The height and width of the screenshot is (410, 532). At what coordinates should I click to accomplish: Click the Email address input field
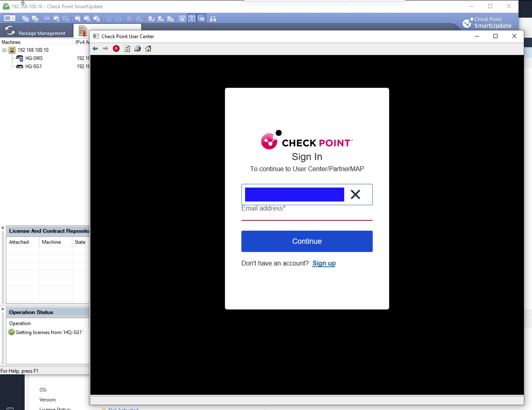click(294, 195)
